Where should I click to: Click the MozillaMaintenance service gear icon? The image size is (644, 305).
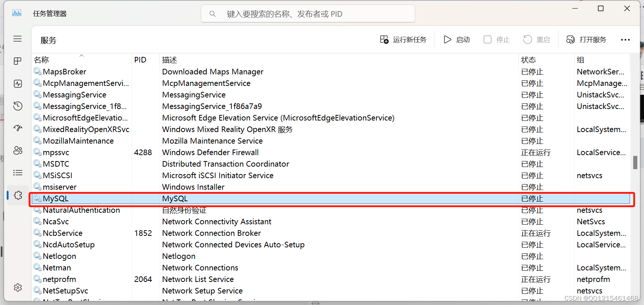[38, 140]
